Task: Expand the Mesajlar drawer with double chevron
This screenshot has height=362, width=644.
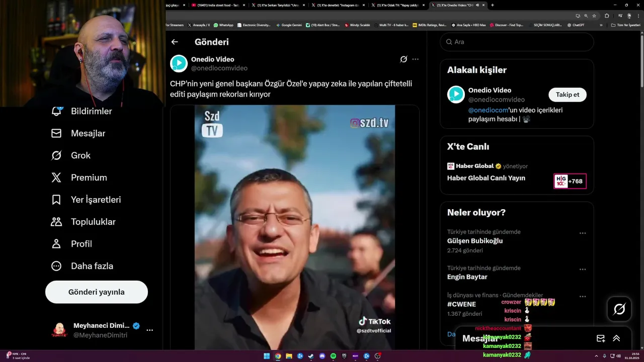Action: coord(616,338)
